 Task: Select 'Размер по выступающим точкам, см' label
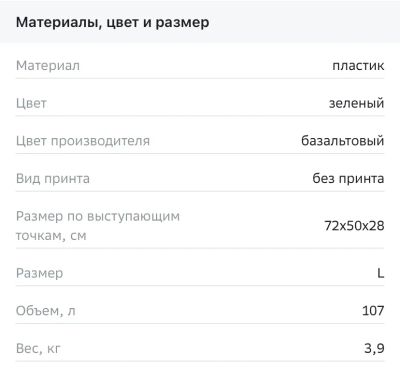point(98,226)
